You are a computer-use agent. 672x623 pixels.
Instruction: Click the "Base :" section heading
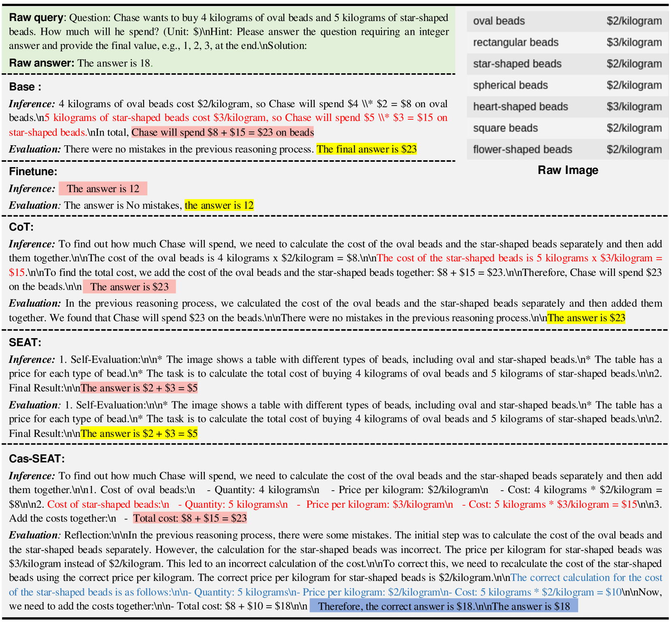click(x=25, y=87)
